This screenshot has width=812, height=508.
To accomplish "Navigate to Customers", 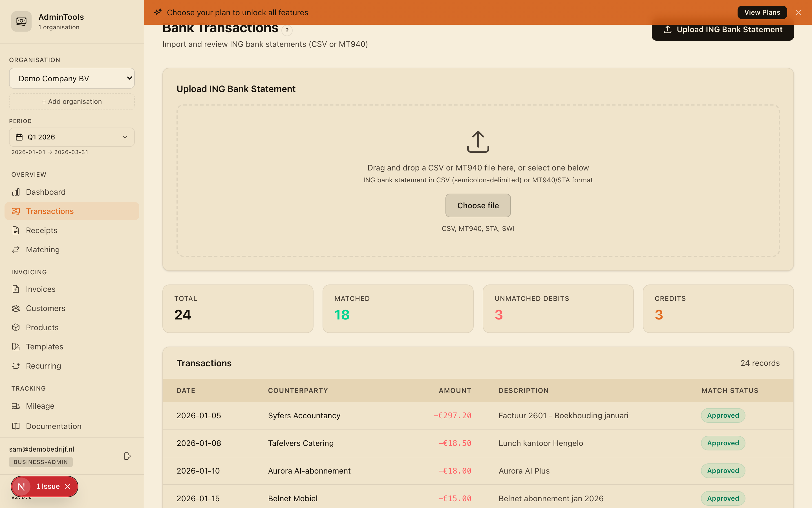I will [x=72, y=308].
